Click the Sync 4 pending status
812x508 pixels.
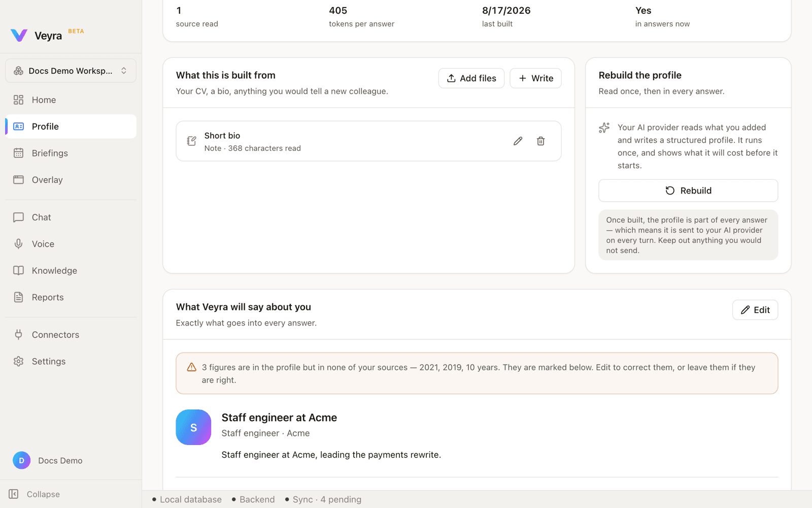click(x=323, y=499)
